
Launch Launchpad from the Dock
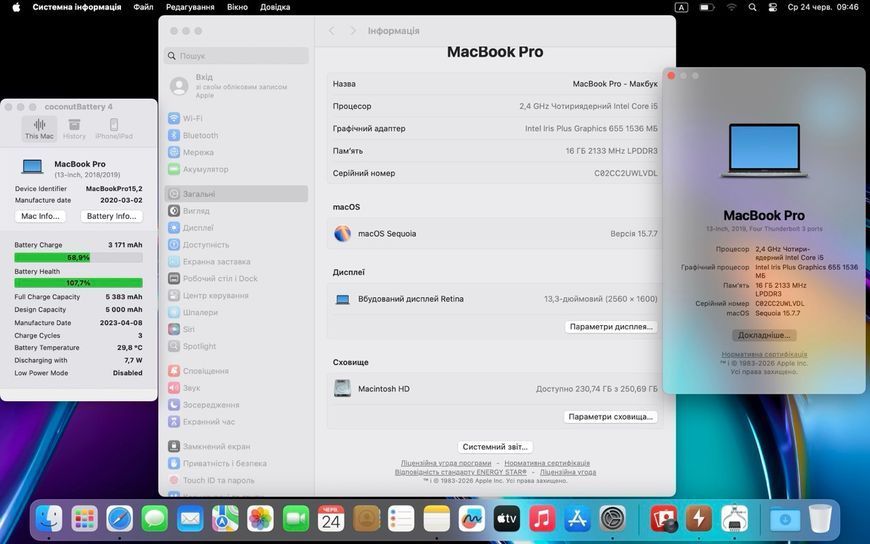click(84, 520)
